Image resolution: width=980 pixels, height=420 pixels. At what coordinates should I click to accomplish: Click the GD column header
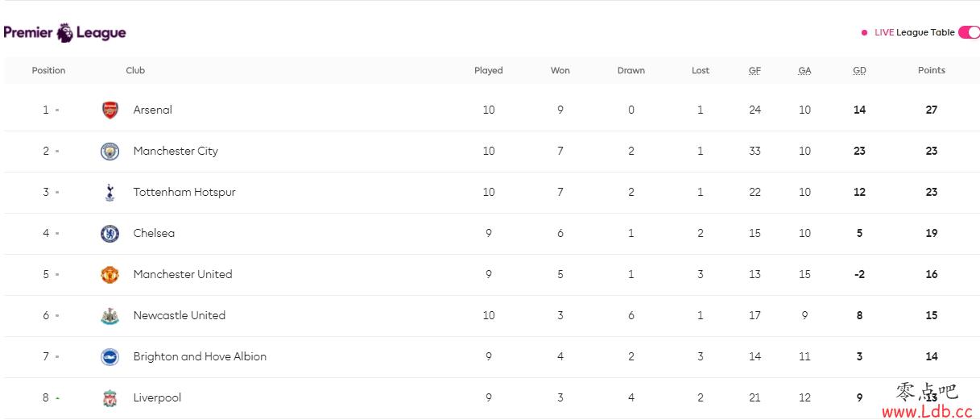pyautogui.click(x=859, y=70)
